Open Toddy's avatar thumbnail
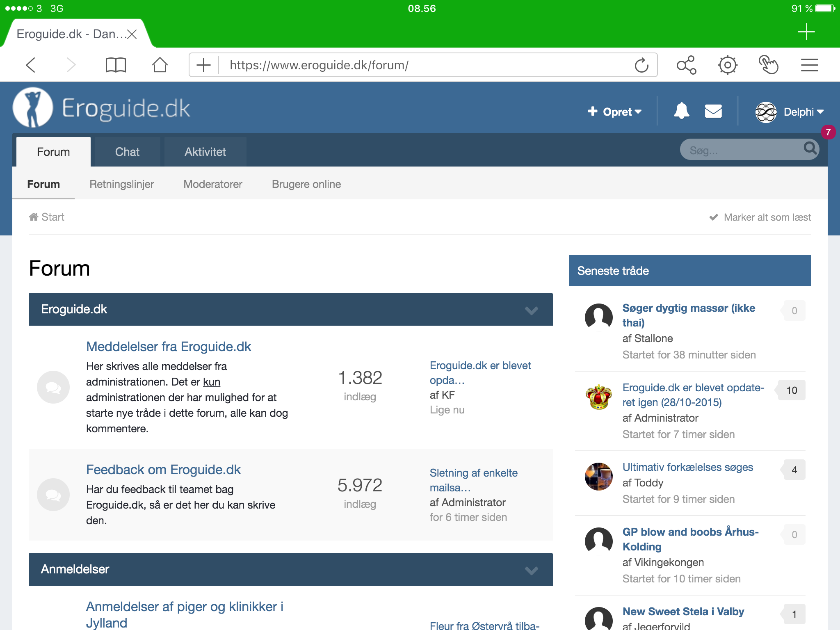The height and width of the screenshot is (630, 840). pyautogui.click(x=599, y=476)
